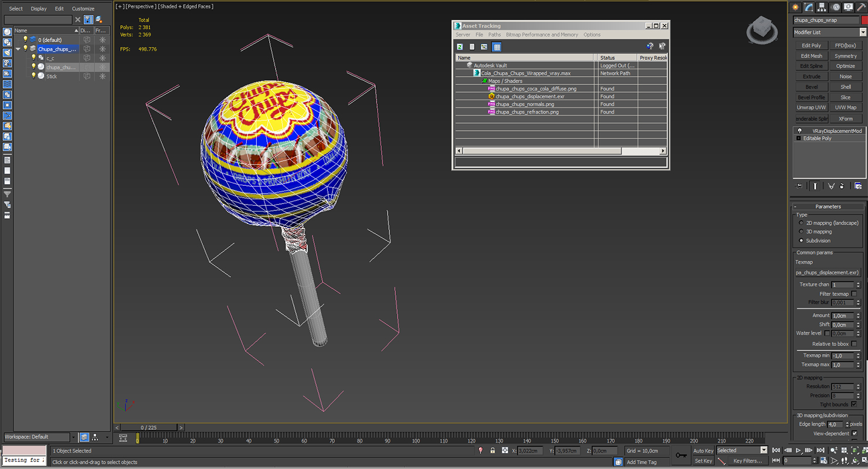Open the Motion command panel tab

point(836,7)
